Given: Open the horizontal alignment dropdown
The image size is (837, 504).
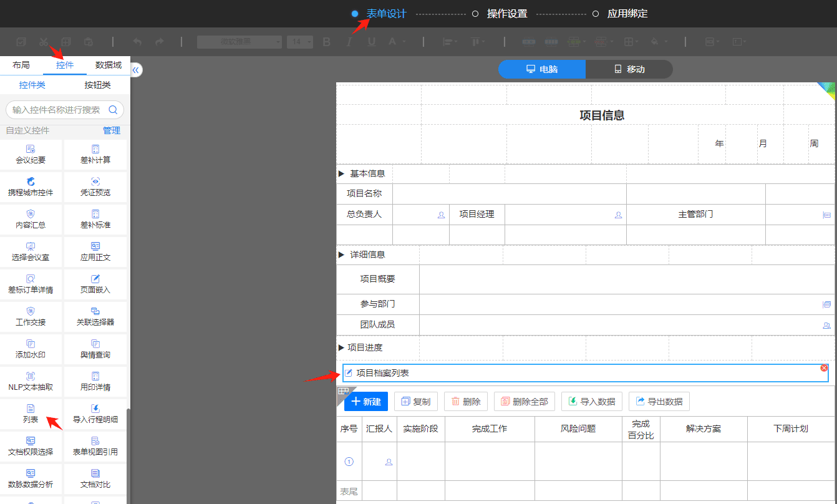Looking at the screenshot, I should tap(450, 42).
